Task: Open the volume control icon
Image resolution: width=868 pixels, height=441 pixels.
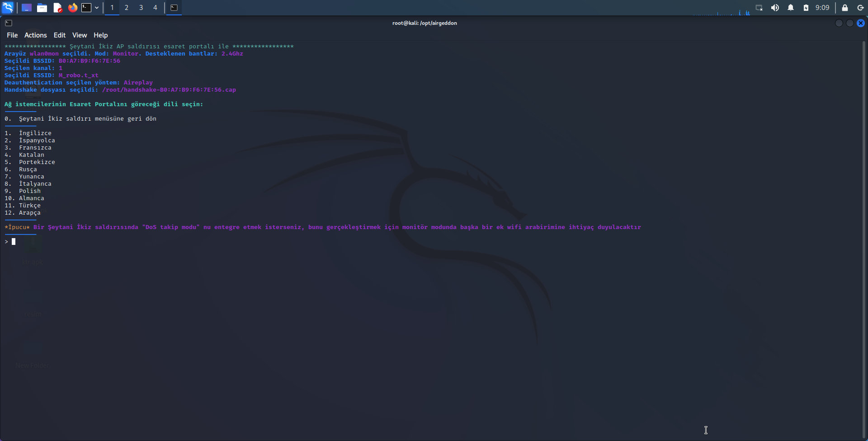Action: pos(775,8)
